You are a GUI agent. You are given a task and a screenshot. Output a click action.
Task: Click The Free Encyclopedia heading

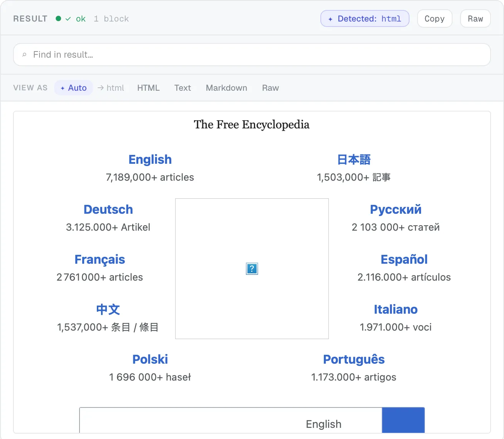pyautogui.click(x=252, y=125)
